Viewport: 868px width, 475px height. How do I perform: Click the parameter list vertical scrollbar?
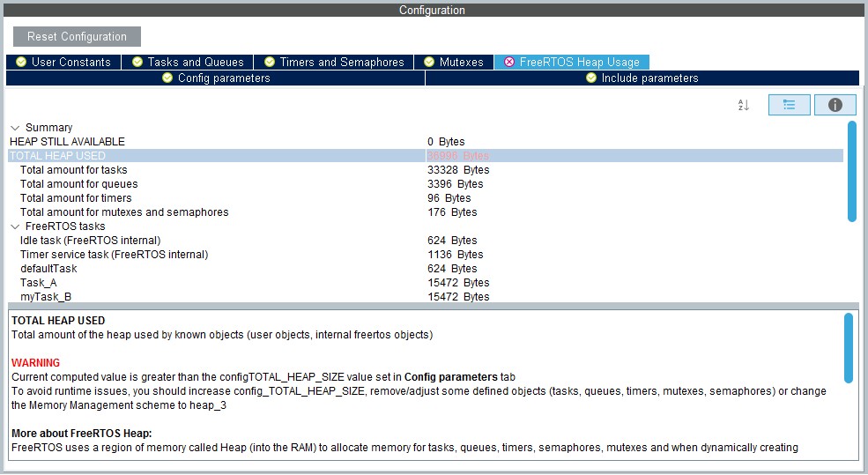coord(852,172)
